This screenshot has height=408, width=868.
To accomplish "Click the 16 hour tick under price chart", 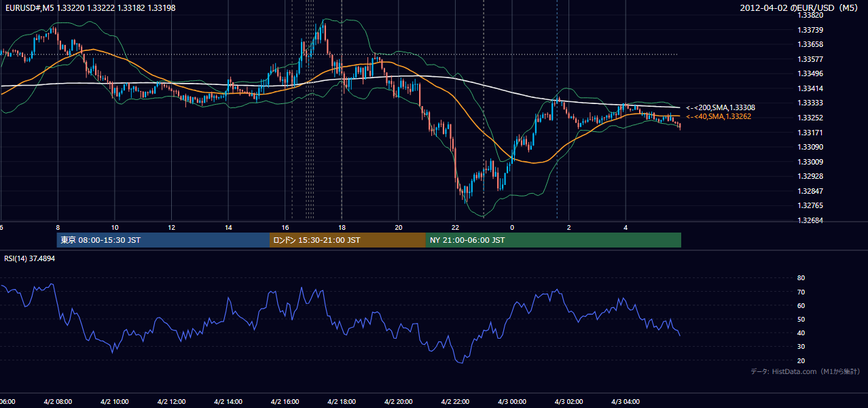I will (286, 227).
